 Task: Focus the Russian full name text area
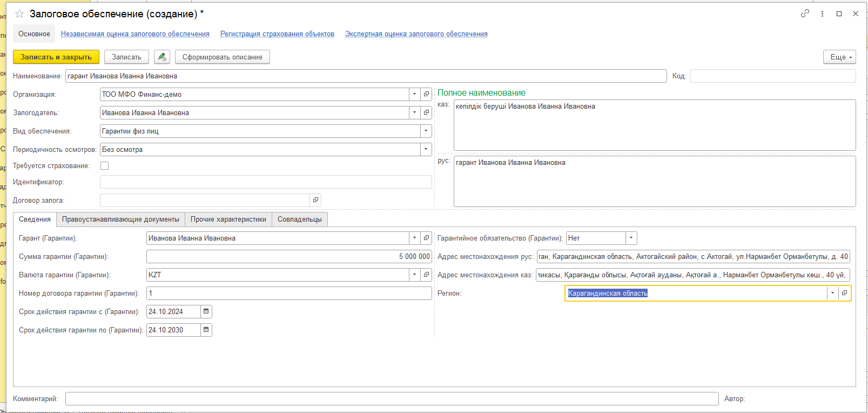click(655, 181)
